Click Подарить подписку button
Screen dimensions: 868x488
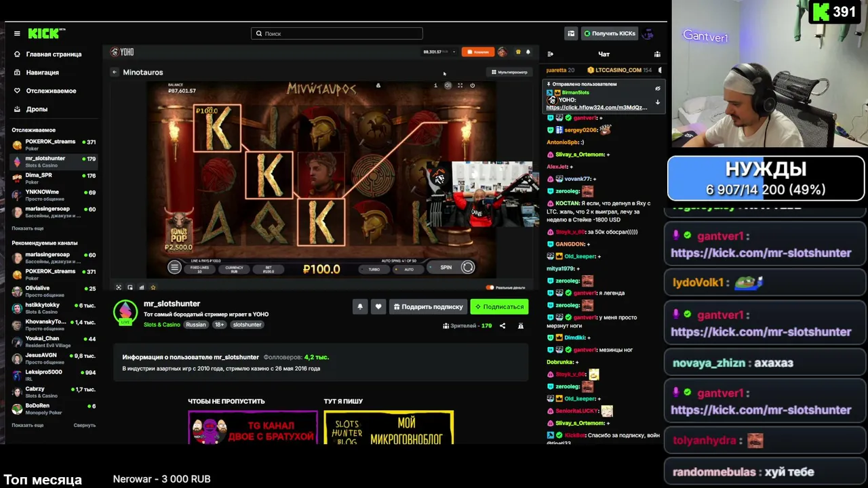pos(428,307)
